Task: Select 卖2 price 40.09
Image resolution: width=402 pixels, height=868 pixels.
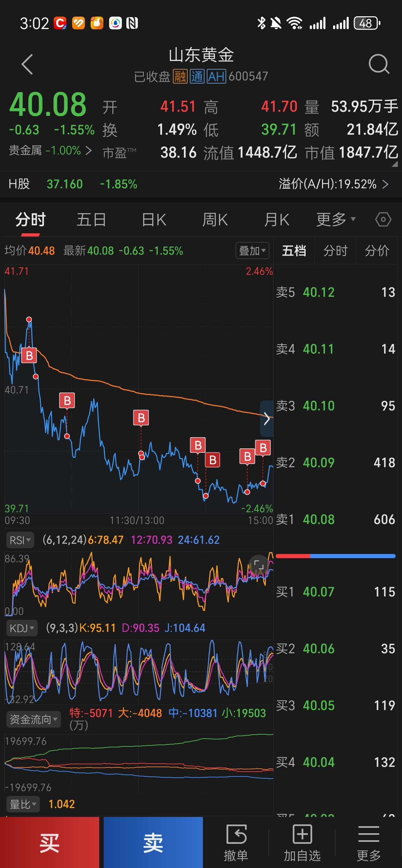Action: click(x=318, y=463)
